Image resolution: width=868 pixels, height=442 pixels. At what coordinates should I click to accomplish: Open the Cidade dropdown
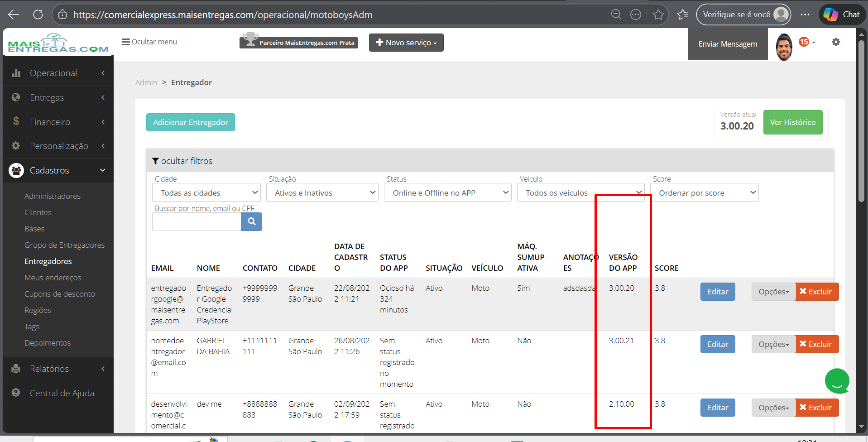[x=206, y=192]
